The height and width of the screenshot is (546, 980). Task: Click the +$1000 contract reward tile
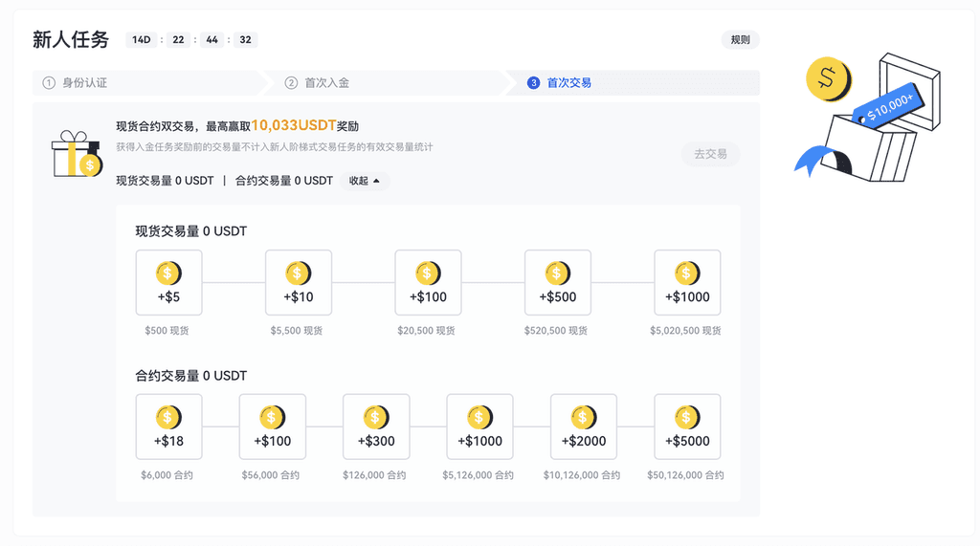(479, 426)
